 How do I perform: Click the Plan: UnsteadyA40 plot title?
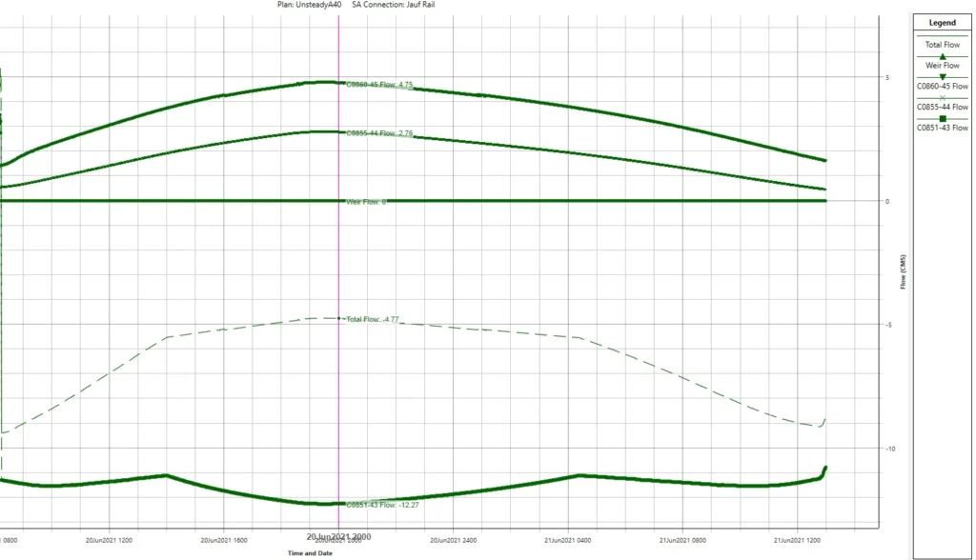point(310,5)
